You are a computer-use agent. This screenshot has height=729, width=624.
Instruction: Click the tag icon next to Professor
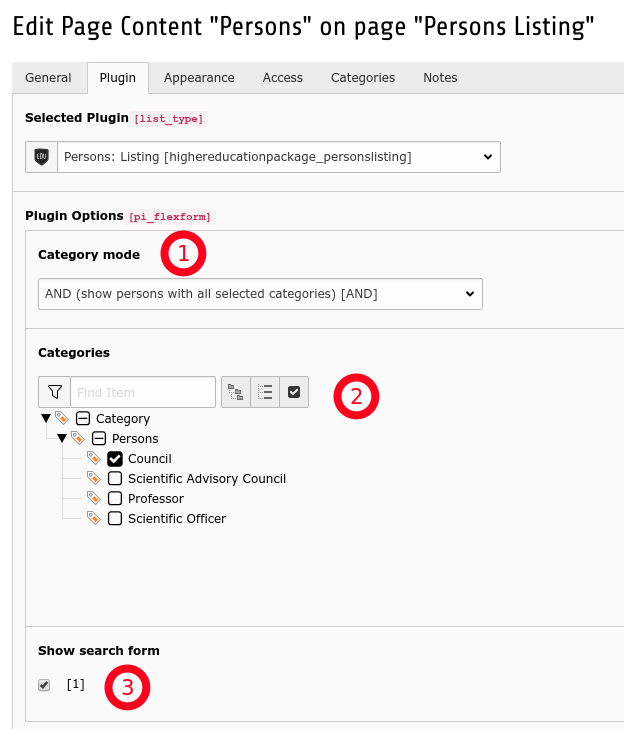(x=94, y=499)
